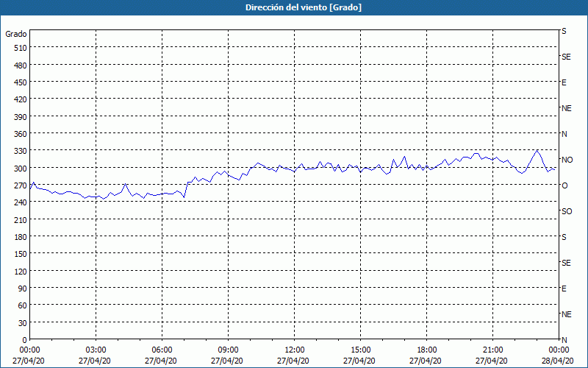Select the 30 y-axis value
The width and height of the screenshot is (588, 368).
coord(23,323)
